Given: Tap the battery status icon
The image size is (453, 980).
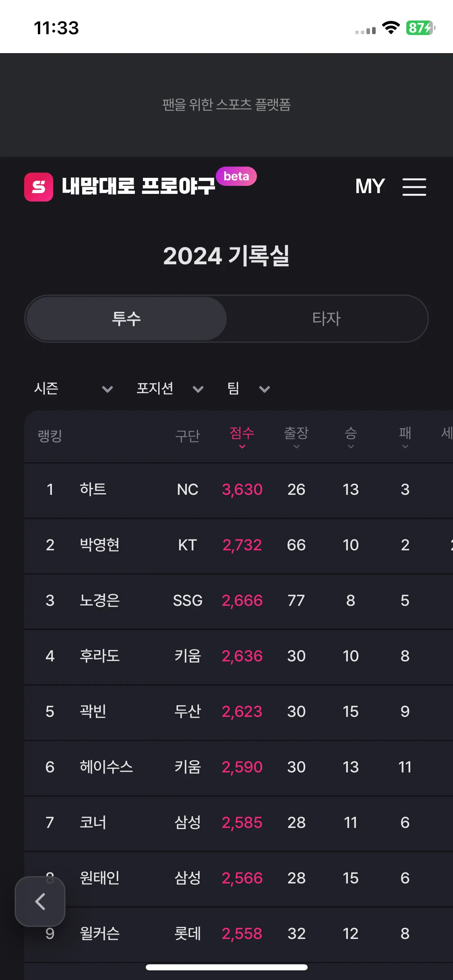Looking at the screenshot, I should (x=420, y=28).
